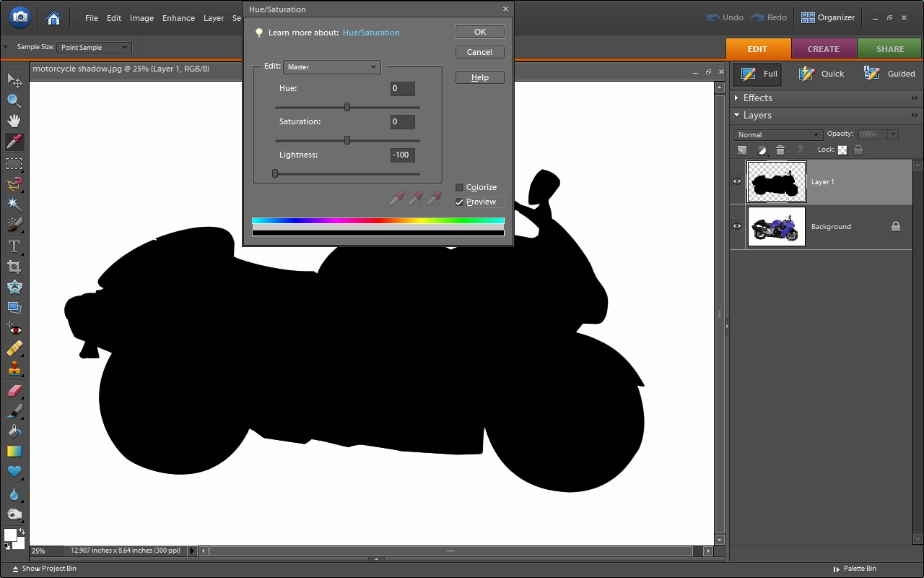Select the Gradient tool
This screenshot has height=578, width=924.
click(x=14, y=452)
